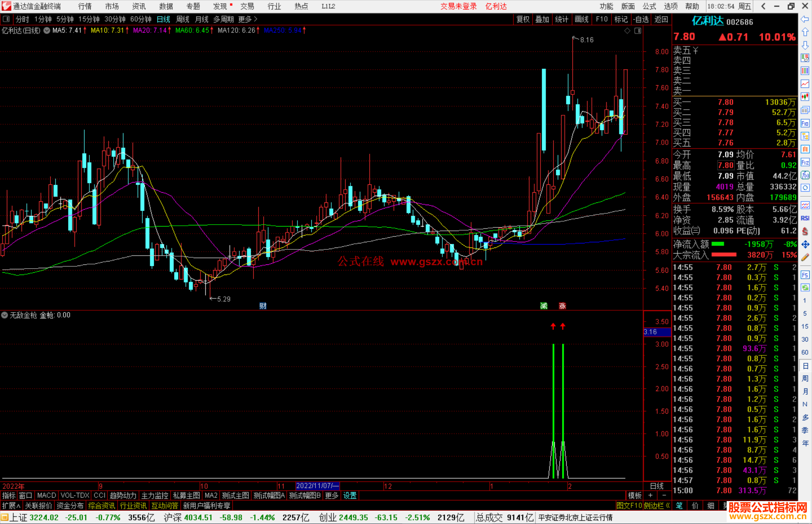Toggle the round indicator button beside 无敌金枪
Viewport: 812px width, 524px height.
pos(5,315)
